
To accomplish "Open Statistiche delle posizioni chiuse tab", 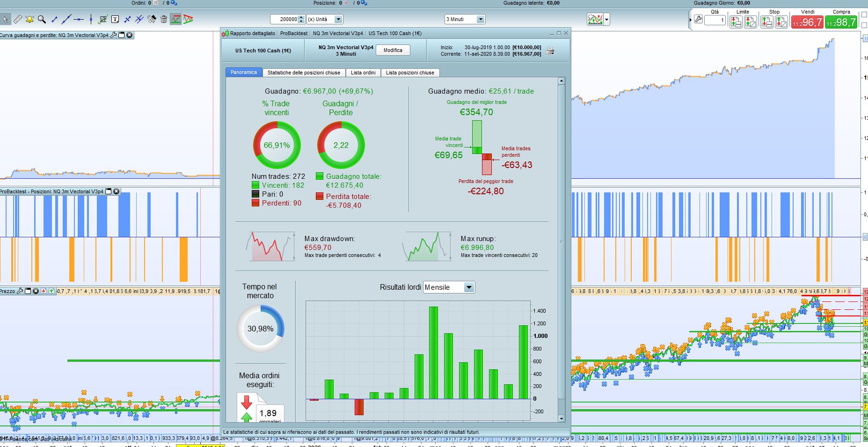I will coord(304,73).
